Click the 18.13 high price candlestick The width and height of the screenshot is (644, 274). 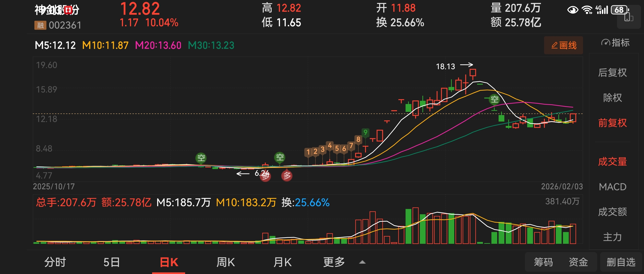472,73
